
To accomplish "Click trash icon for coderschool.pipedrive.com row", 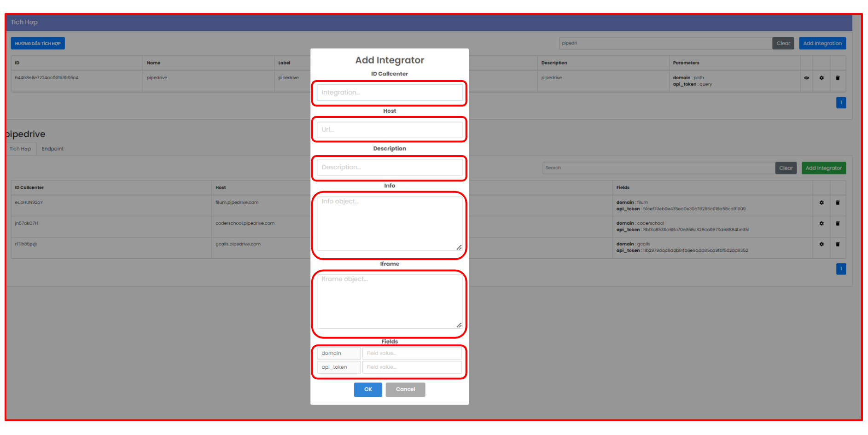I will (x=838, y=223).
